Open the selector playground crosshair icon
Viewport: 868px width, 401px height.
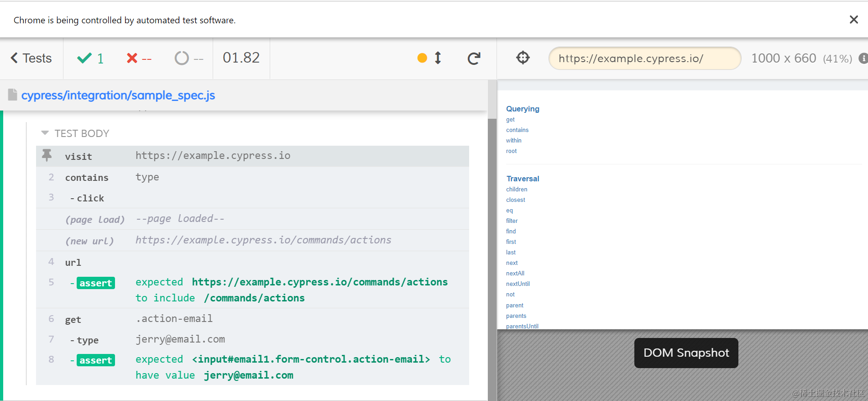(523, 58)
